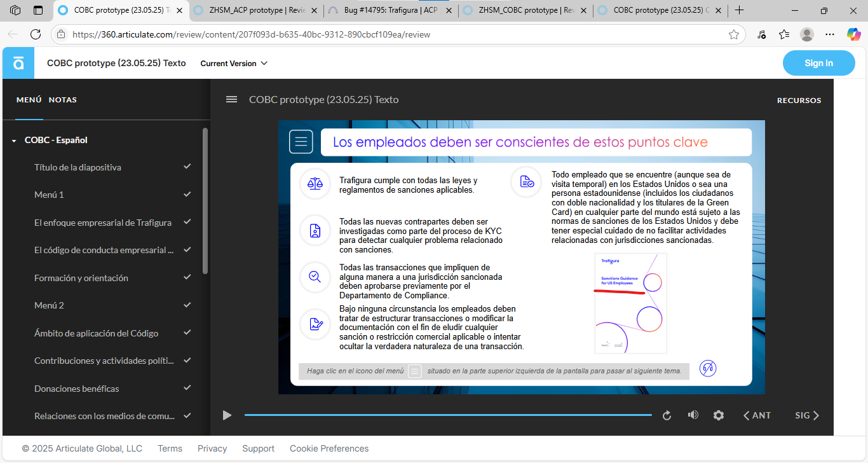
Task: Click the Sign In button
Action: [x=818, y=63]
